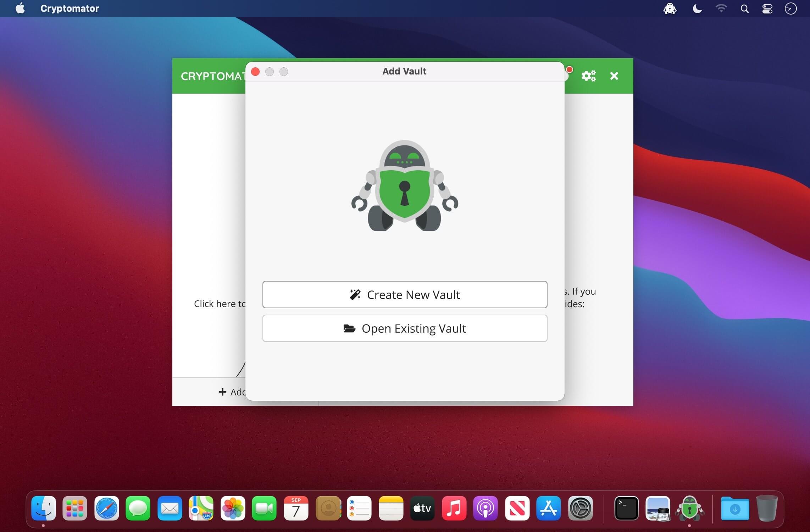Open FaceTime from the Dock
810x532 pixels.
264,508
